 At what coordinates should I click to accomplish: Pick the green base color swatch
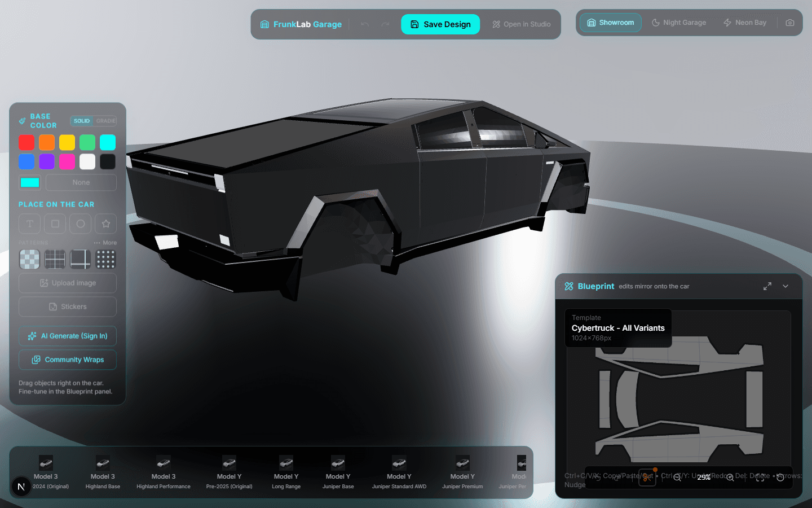pos(87,142)
